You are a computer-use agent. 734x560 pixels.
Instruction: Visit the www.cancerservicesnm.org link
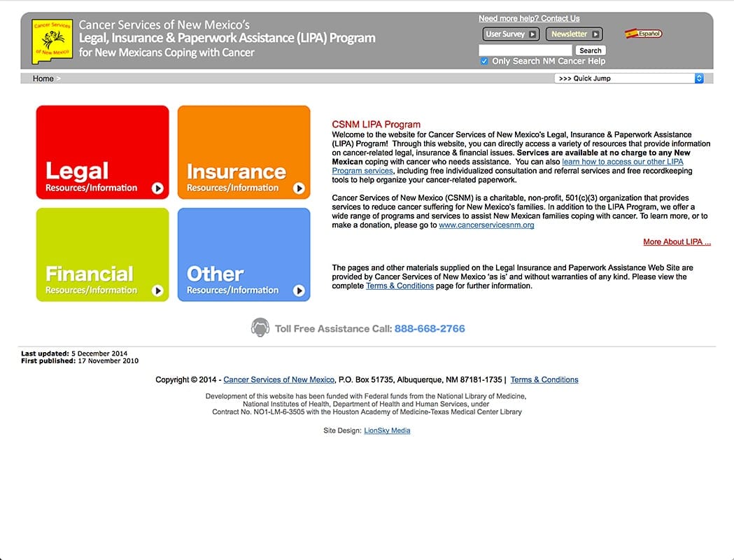(x=486, y=225)
